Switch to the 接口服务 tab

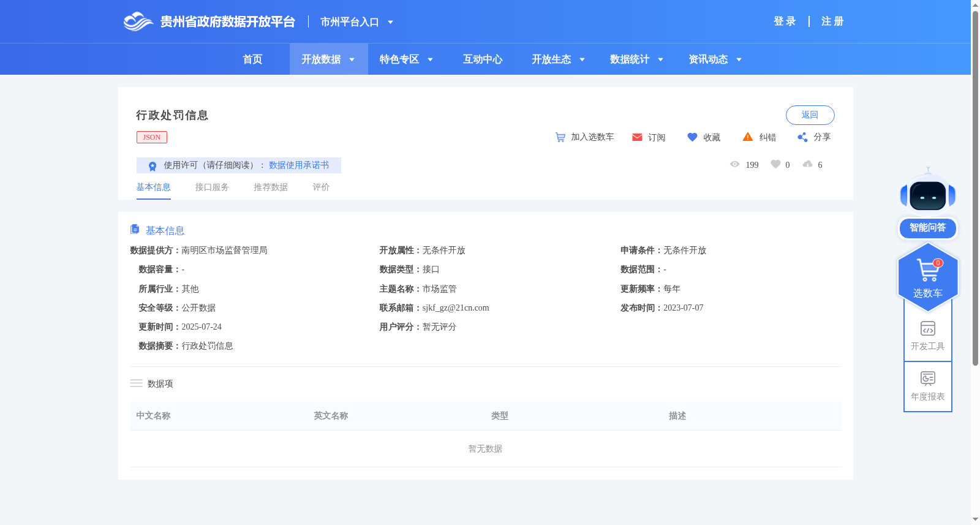212,187
